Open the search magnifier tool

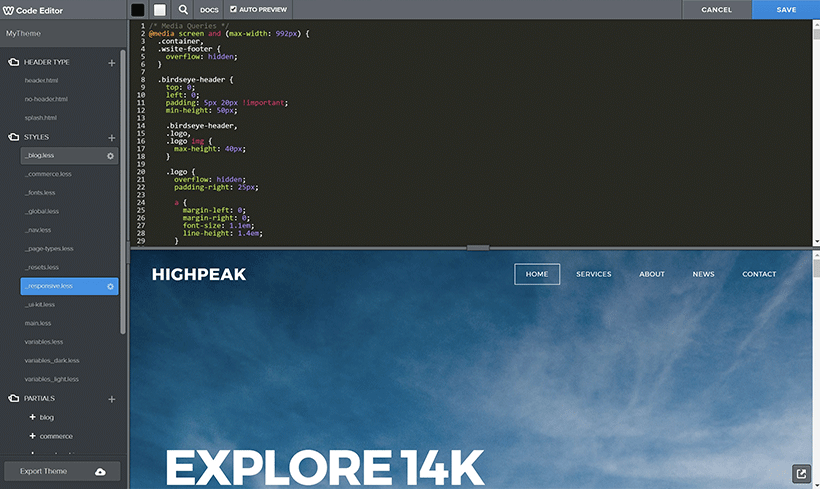183,9
